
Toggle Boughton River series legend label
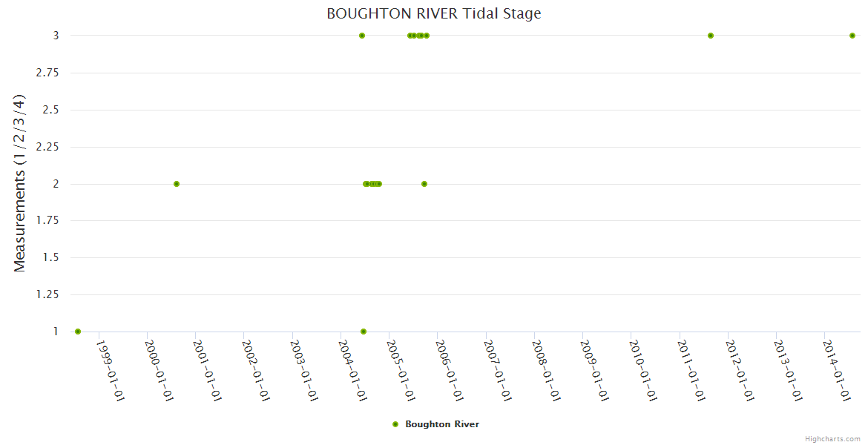pyautogui.click(x=441, y=424)
